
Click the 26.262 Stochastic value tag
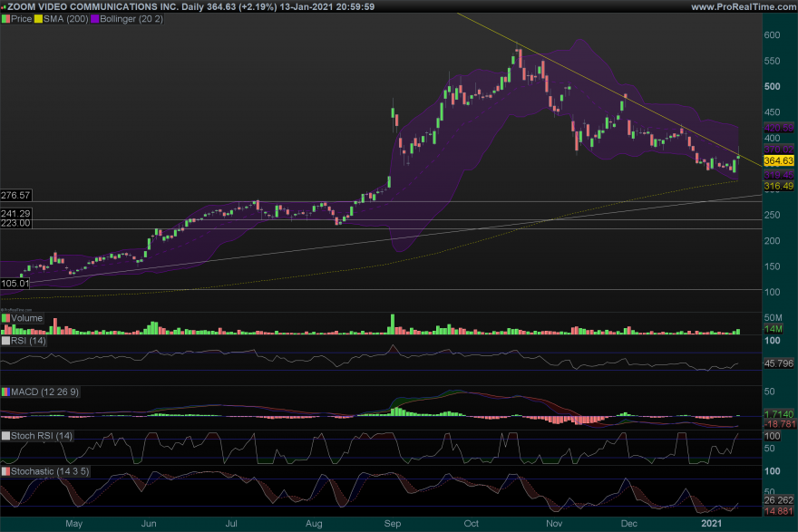[779, 500]
